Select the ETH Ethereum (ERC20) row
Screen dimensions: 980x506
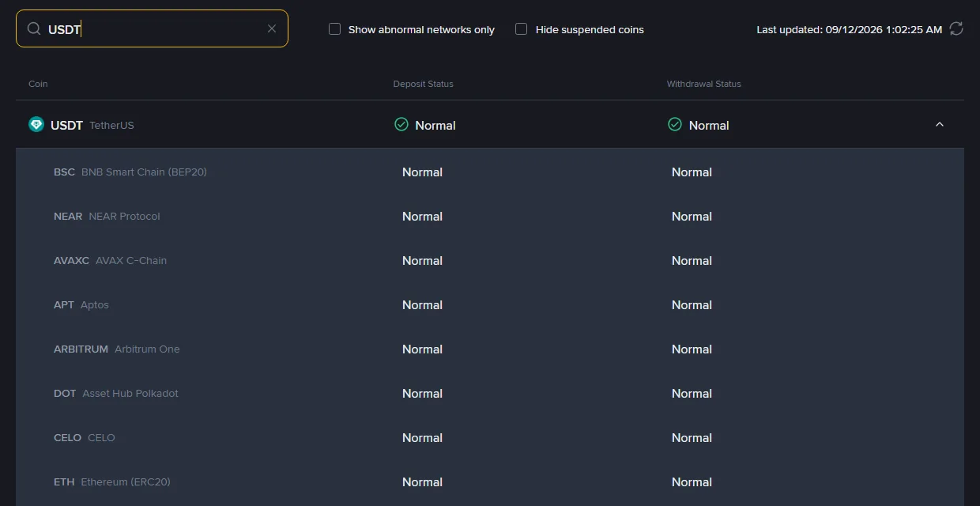coord(490,481)
